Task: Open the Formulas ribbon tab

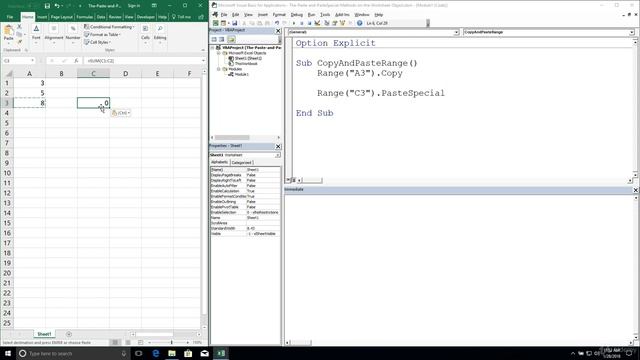Action: pos(84,17)
